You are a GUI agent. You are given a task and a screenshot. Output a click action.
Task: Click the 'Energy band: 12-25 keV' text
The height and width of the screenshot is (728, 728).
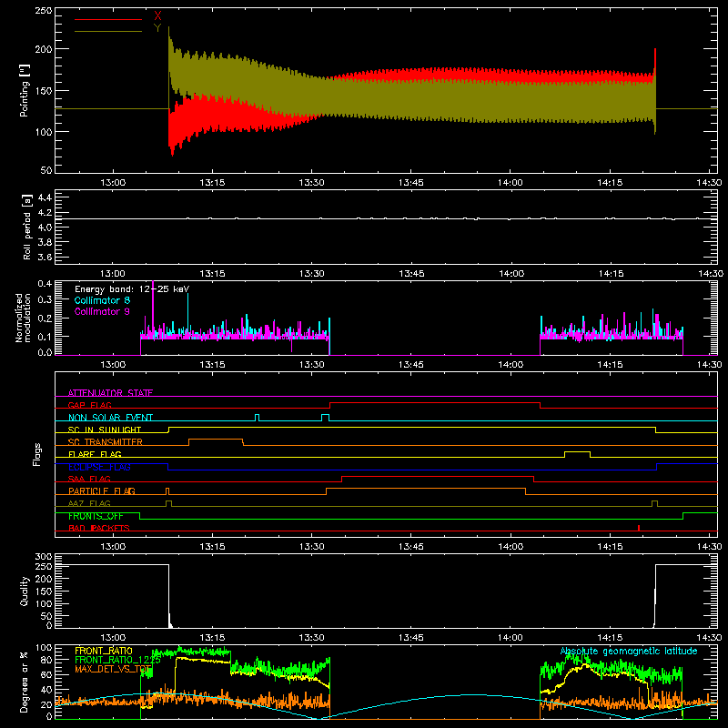pyautogui.click(x=132, y=289)
